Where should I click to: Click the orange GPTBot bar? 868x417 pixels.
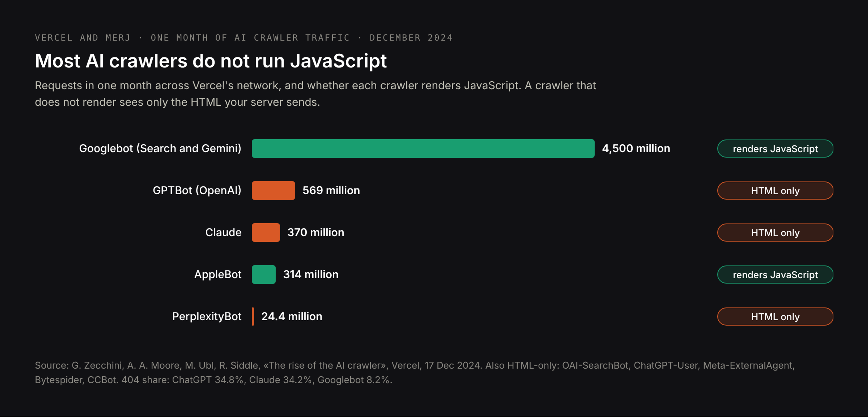[273, 190]
